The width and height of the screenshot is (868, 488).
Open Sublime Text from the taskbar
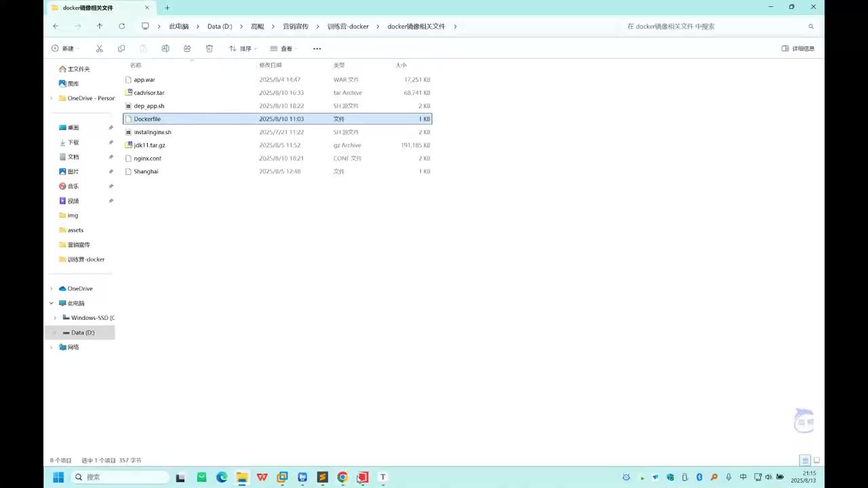pyautogui.click(x=322, y=477)
